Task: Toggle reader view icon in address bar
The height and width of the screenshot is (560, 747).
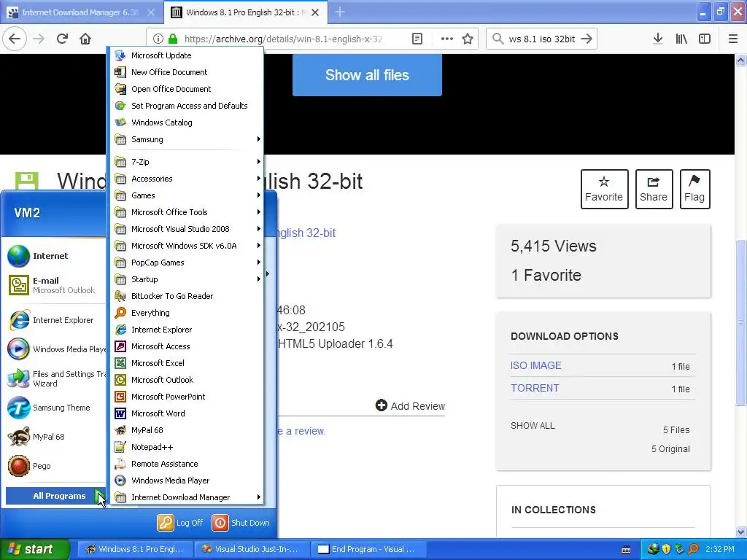Action: pyautogui.click(x=417, y=39)
